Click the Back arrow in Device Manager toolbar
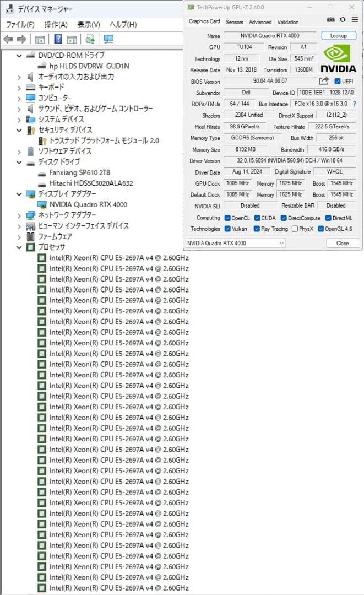The width and height of the screenshot is (364, 595). pyautogui.click(x=8, y=39)
